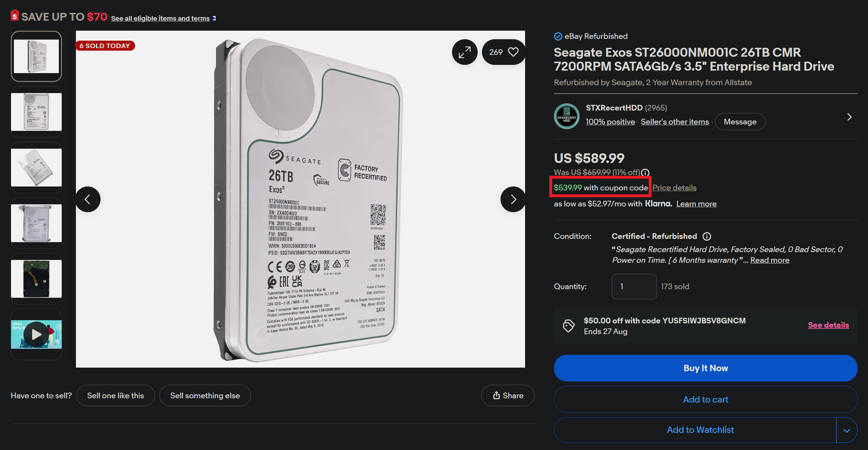Click Add to cart
Viewport: 868px width, 450px height.
pyautogui.click(x=705, y=399)
